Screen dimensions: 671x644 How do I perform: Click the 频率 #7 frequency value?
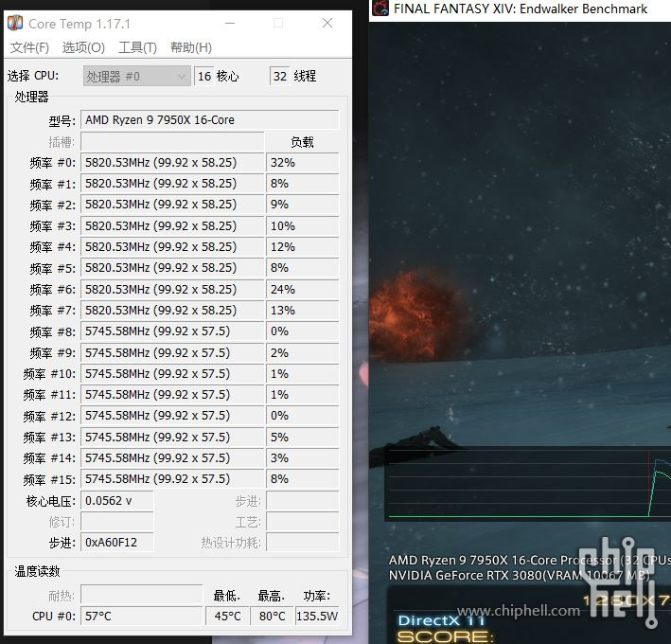tap(172, 311)
